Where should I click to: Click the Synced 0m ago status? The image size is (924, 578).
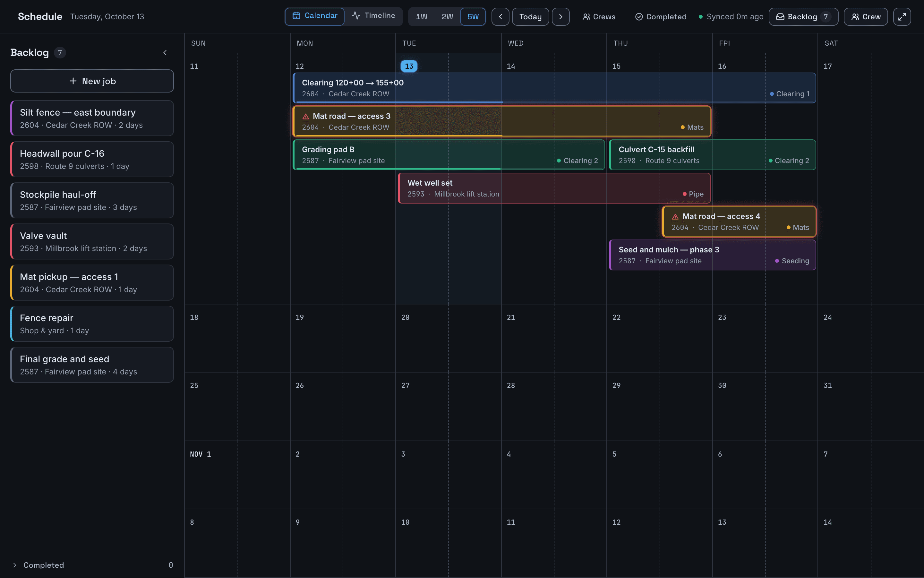click(731, 16)
